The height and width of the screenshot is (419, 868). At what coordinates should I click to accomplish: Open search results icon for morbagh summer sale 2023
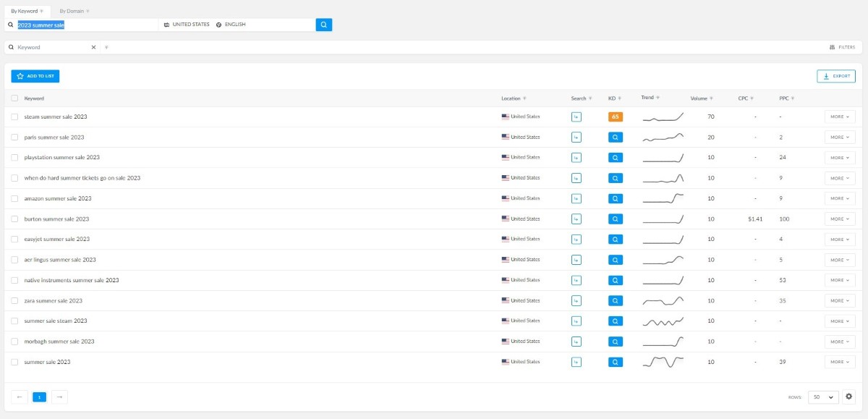click(576, 342)
